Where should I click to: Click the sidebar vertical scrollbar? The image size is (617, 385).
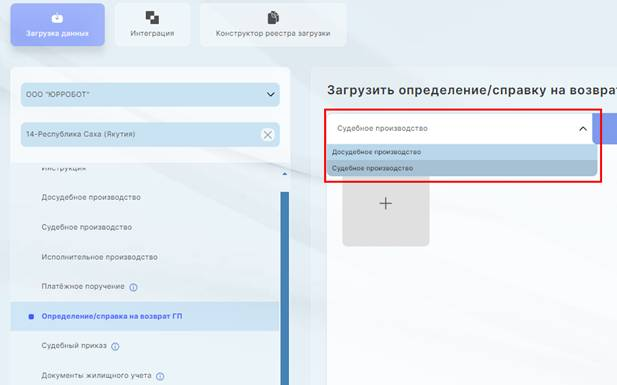(284, 288)
